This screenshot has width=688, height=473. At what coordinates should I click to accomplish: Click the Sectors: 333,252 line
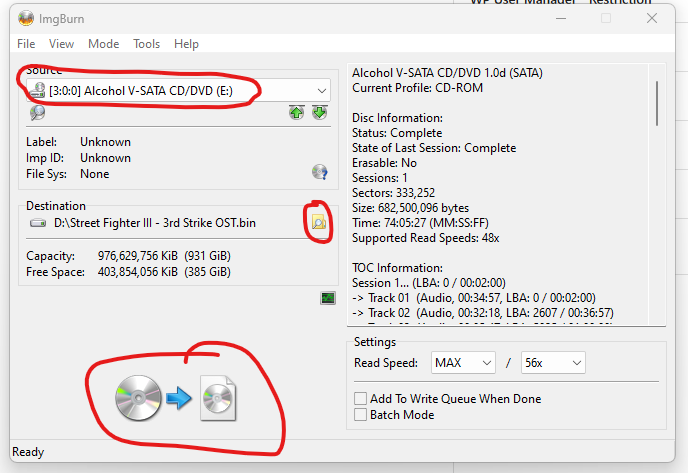394,193
